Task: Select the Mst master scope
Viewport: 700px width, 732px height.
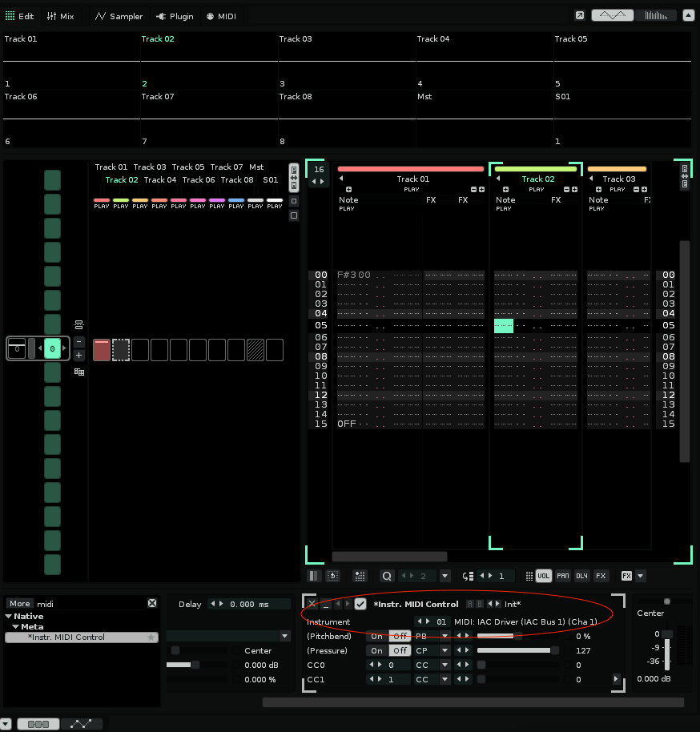Action: pyautogui.click(x=485, y=119)
